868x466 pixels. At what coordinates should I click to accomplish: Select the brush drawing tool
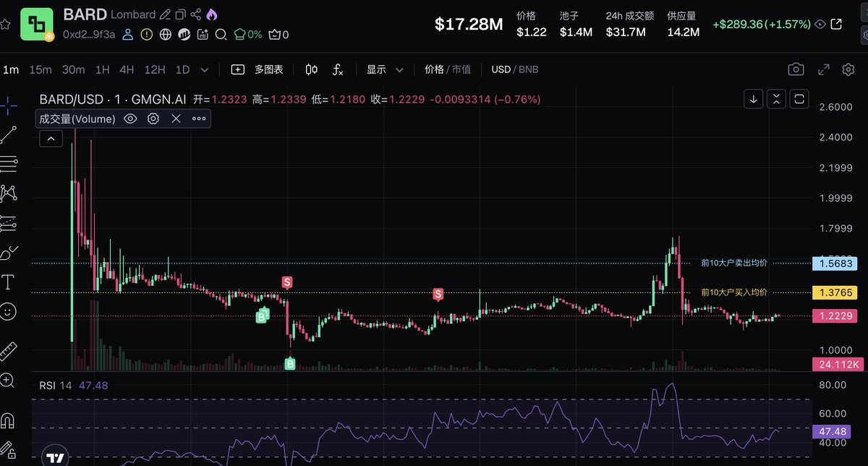click(9, 253)
